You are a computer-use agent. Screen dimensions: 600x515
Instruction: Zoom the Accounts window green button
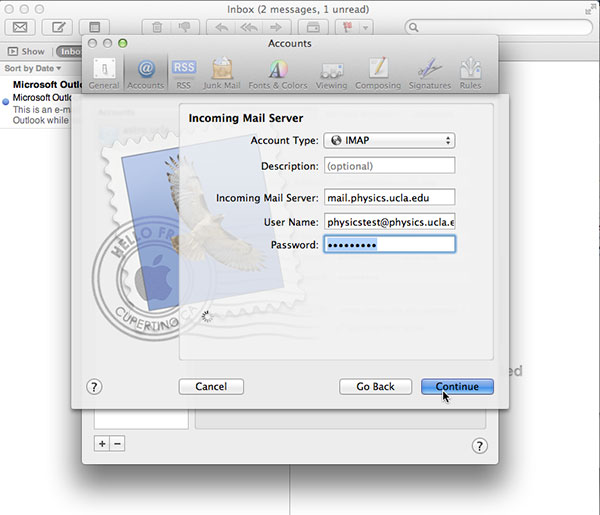[122, 43]
